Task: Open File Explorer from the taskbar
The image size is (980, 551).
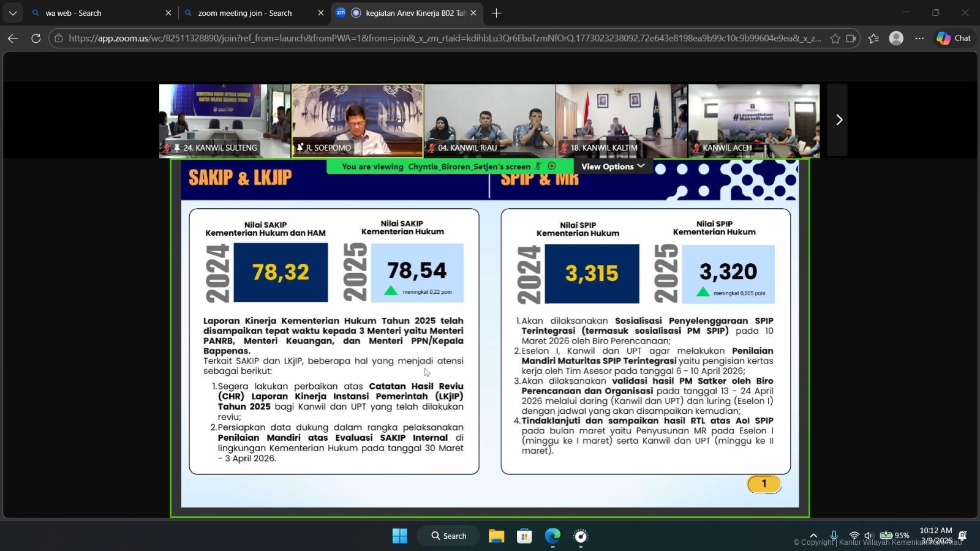Action: 496,536
